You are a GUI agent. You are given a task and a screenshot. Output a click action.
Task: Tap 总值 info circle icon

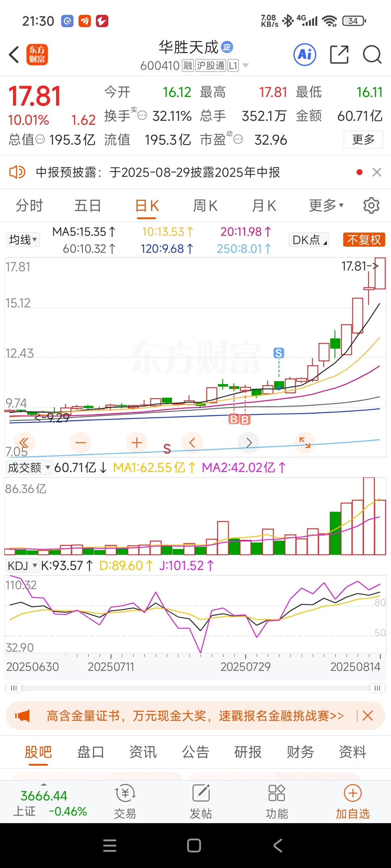pos(40,139)
